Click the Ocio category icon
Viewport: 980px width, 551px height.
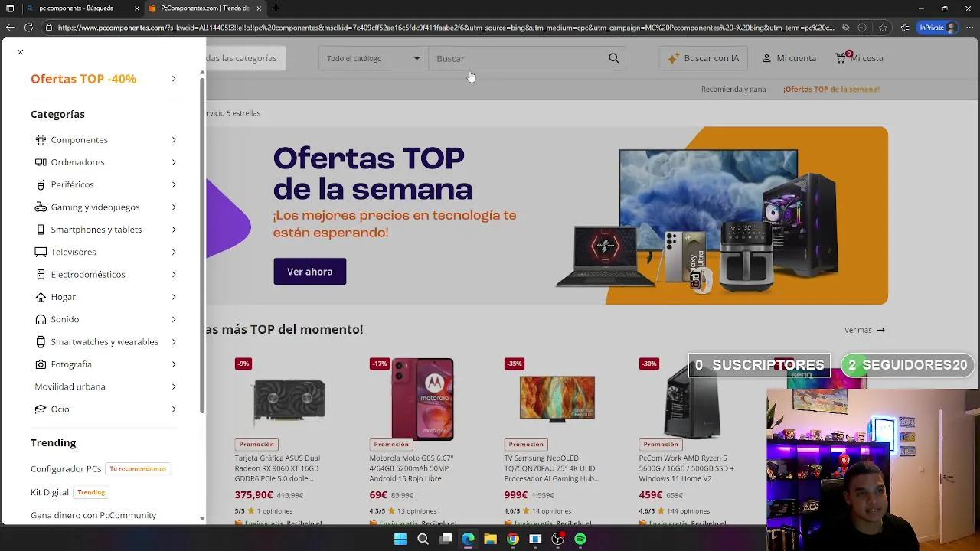(x=41, y=409)
